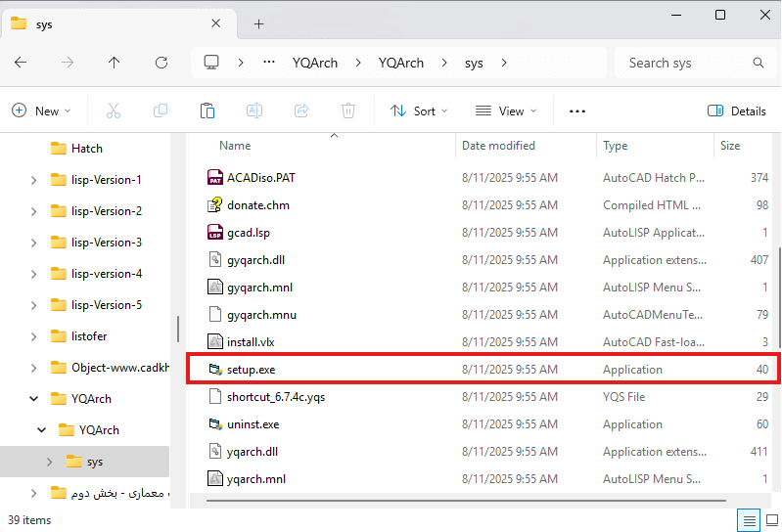Select yqarch.mnl file name

(x=256, y=478)
